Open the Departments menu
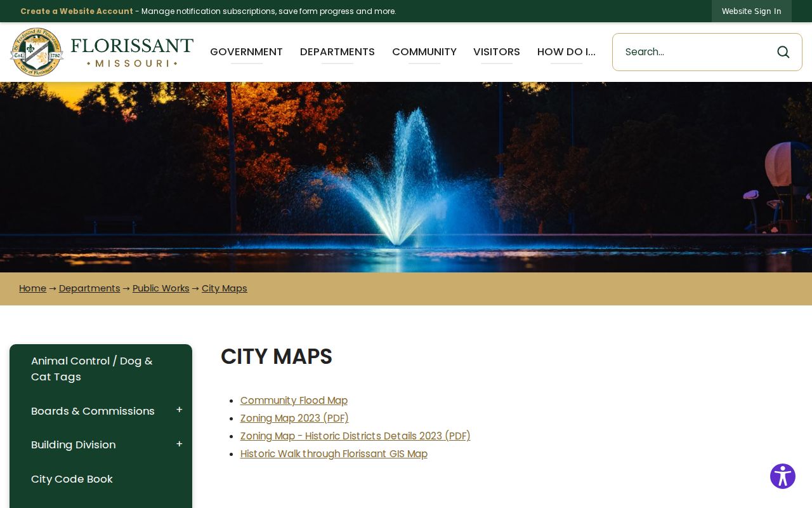812x508 pixels. coord(337,52)
